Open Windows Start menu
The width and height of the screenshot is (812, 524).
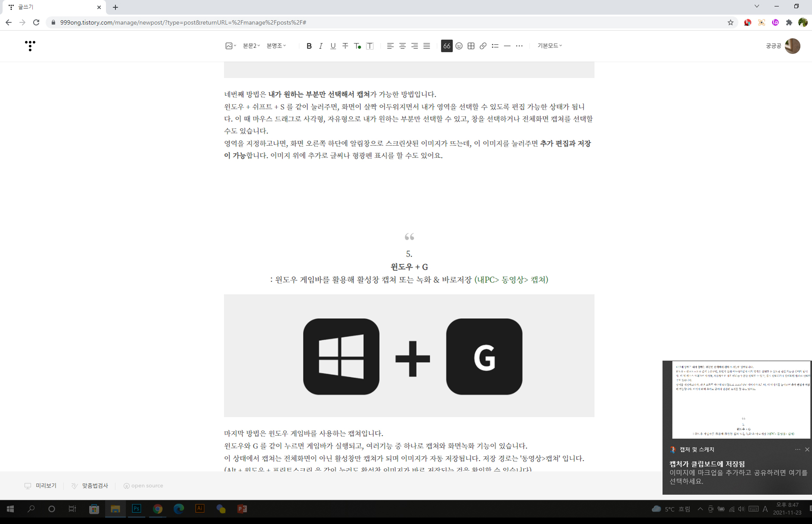coord(10,509)
